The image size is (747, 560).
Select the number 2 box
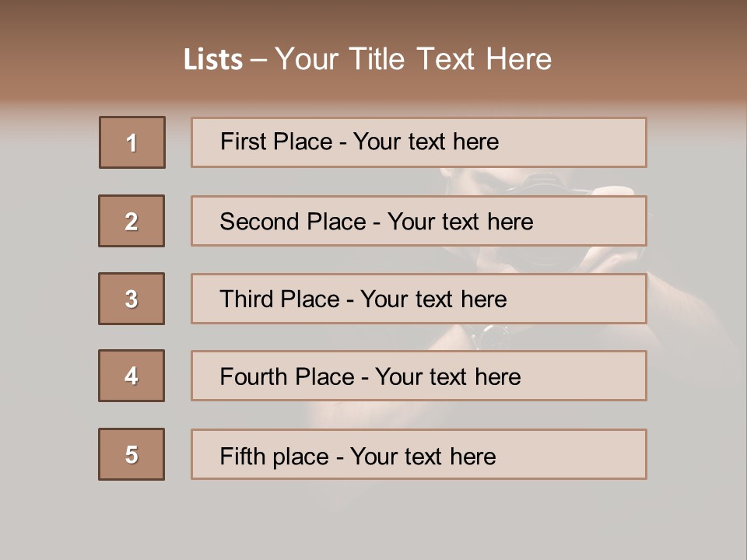[132, 221]
